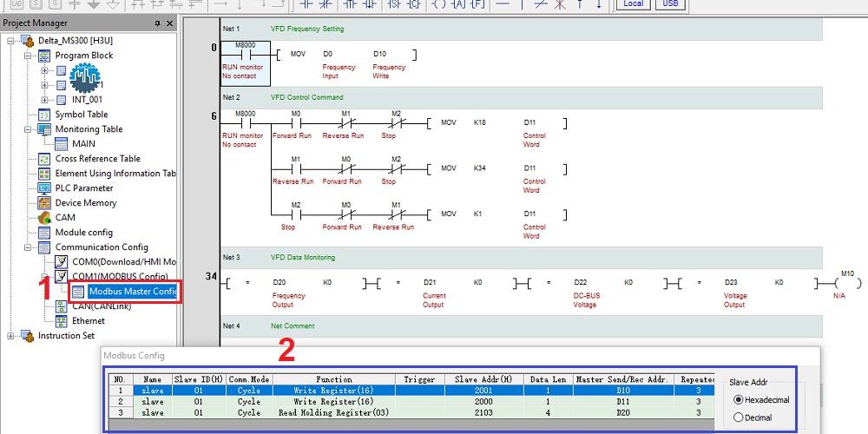Image resolution: width=868 pixels, height=434 pixels.
Task: Click the Device Memory icon
Action: (x=44, y=203)
